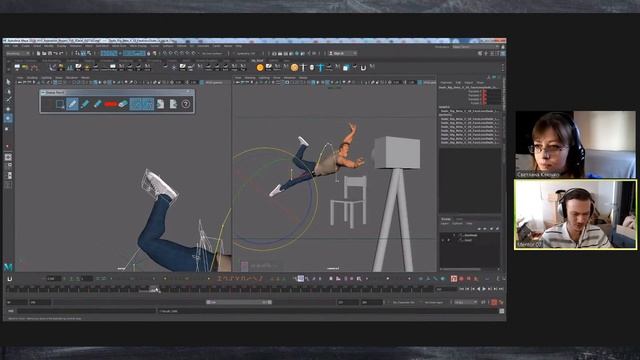This screenshot has height=360, width=640.
Task: Toggle visibility of the second display layer
Action: 442,240
